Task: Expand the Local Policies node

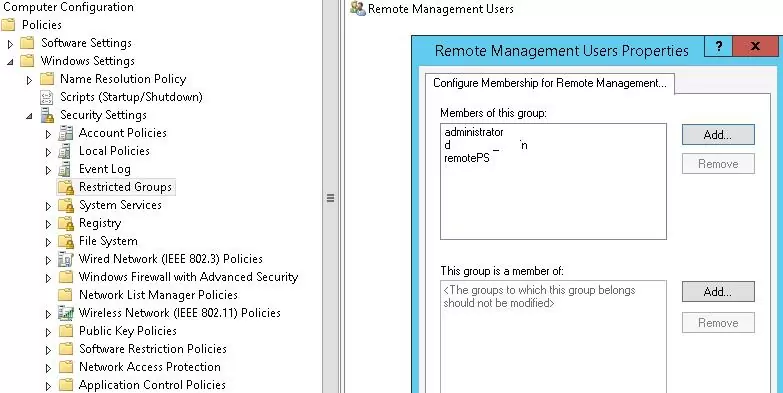Action: pyautogui.click(x=48, y=152)
